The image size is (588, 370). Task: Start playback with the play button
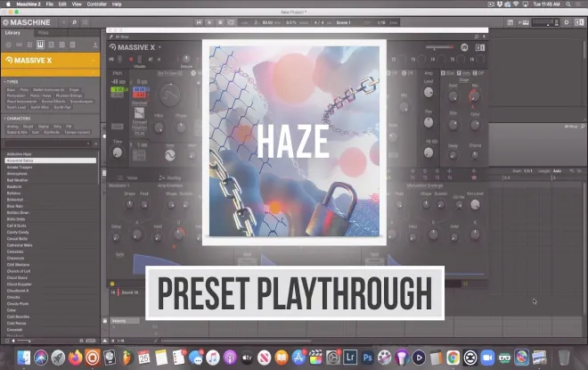209,22
